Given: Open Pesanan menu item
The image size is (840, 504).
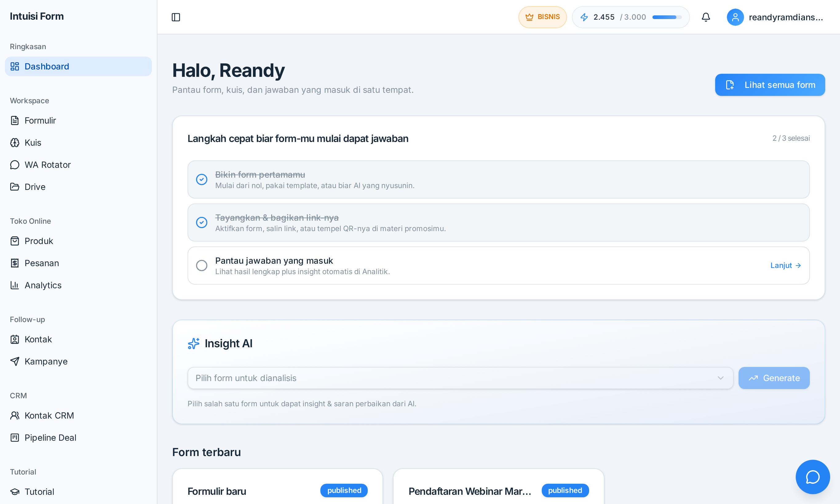Looking at the screenshot, I should click(78, 263).
